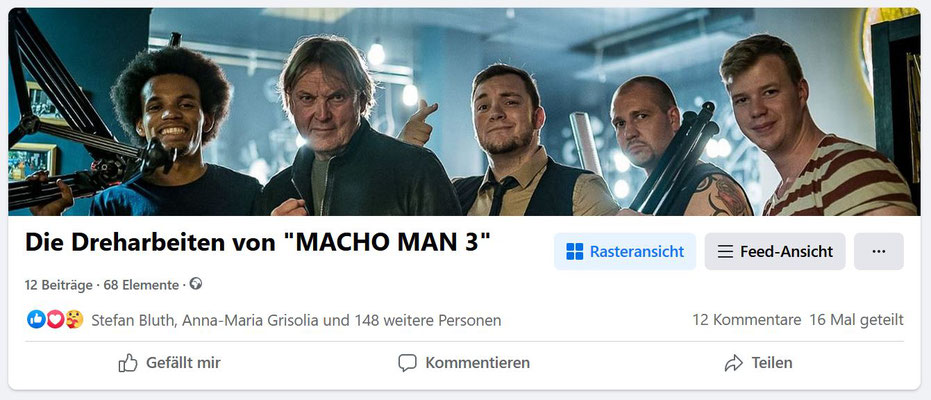Click the 68 Elemente count
This screenshot has width=931, height=400.
141,285
